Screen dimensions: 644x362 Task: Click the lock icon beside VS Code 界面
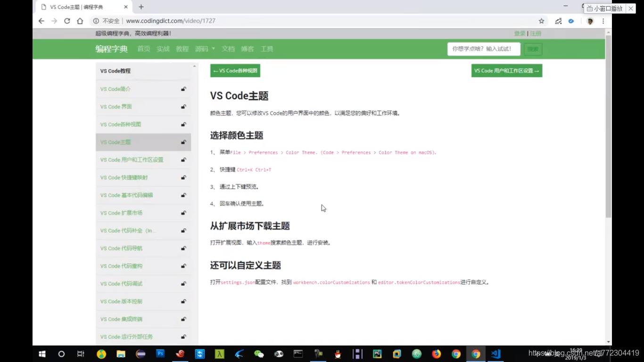coord(183,107)
